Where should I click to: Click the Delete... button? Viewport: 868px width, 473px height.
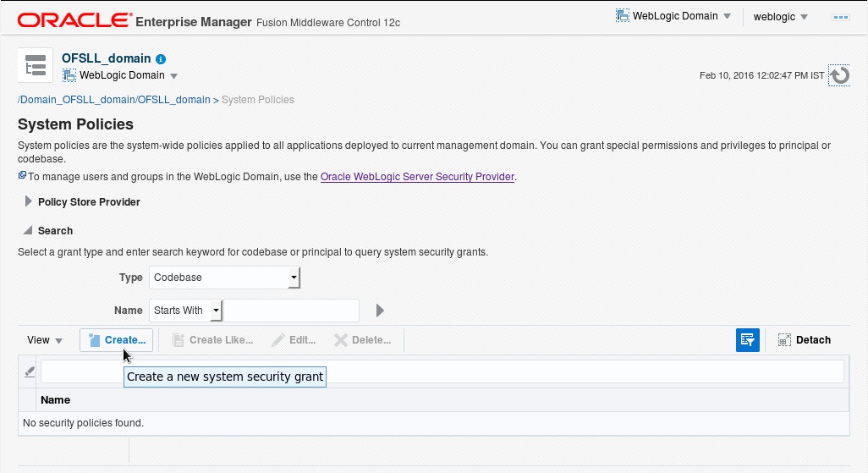tap(363, 340)
